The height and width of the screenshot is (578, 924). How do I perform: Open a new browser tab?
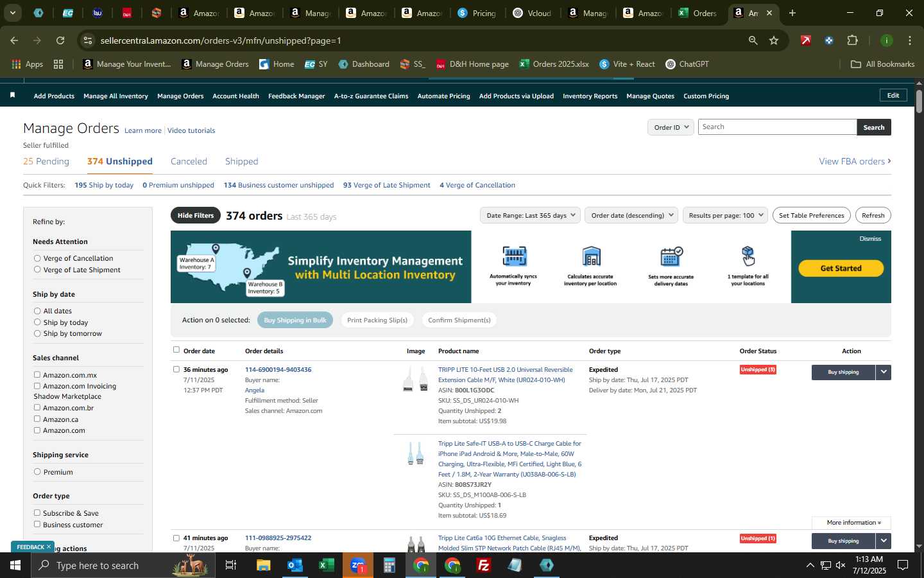click(x=792, y=13)
